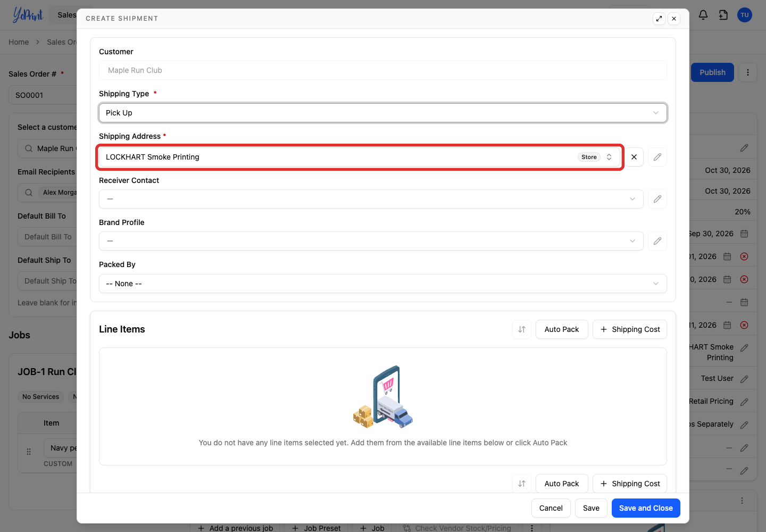Edit the Test User field
The width and height of the screenshot is (766, 532).
pyautogui.click(x=744, y=379)
